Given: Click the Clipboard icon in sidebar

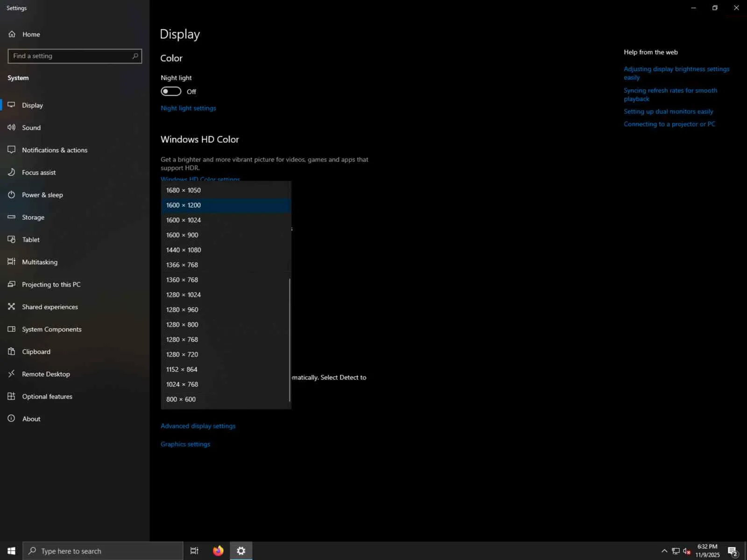Looking at the screenshot, I should (x=12, y=351).
